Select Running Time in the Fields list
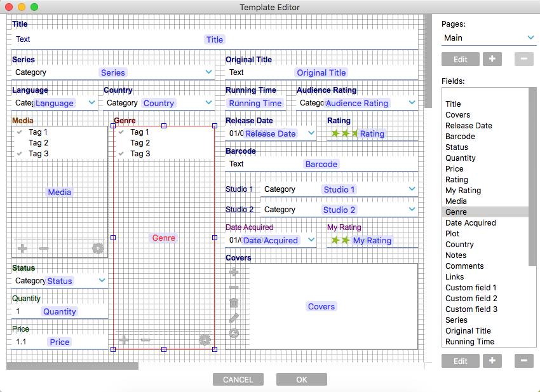Image resolution: width=540 pixels, height=392 pixels. coord(485,342)
